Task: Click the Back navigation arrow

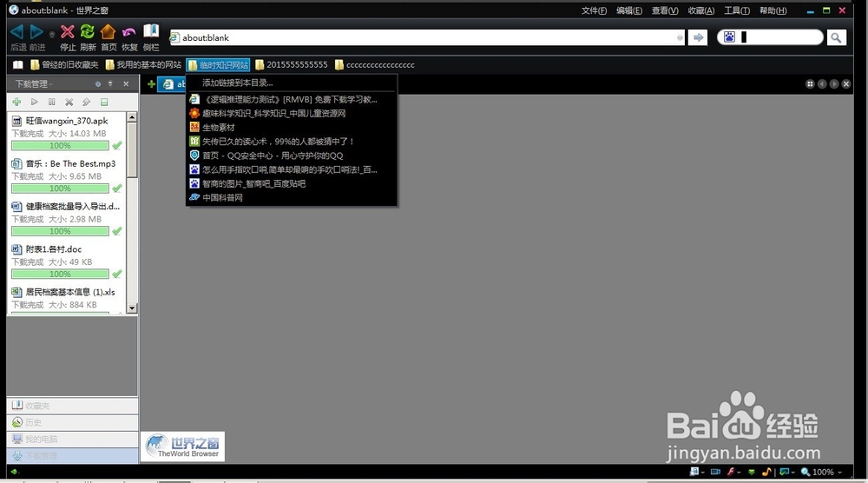Action: [17, 32]
